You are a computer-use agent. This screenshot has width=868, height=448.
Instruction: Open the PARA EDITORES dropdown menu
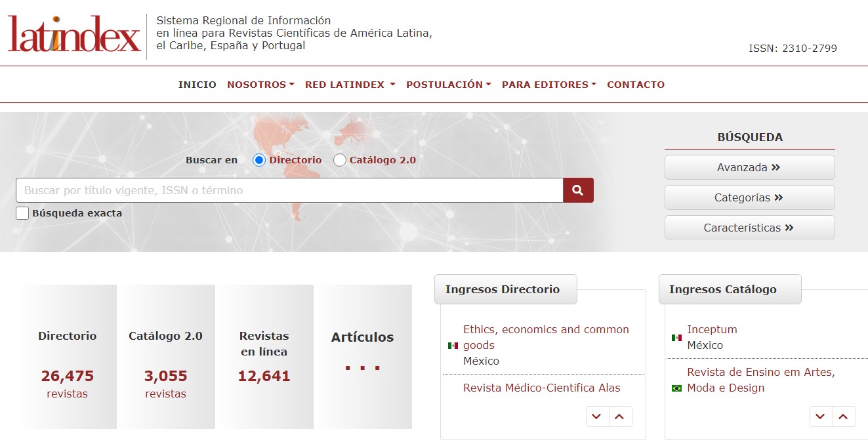(548, 84)
